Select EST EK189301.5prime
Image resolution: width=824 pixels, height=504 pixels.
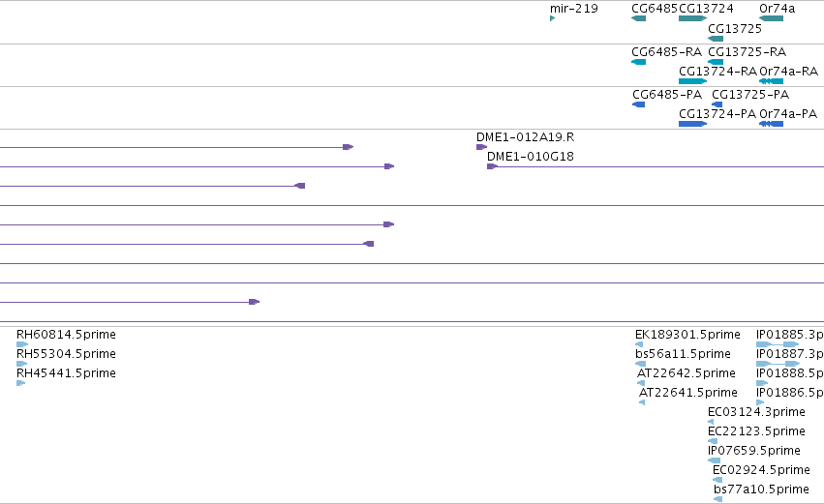[x=687, y=335]
